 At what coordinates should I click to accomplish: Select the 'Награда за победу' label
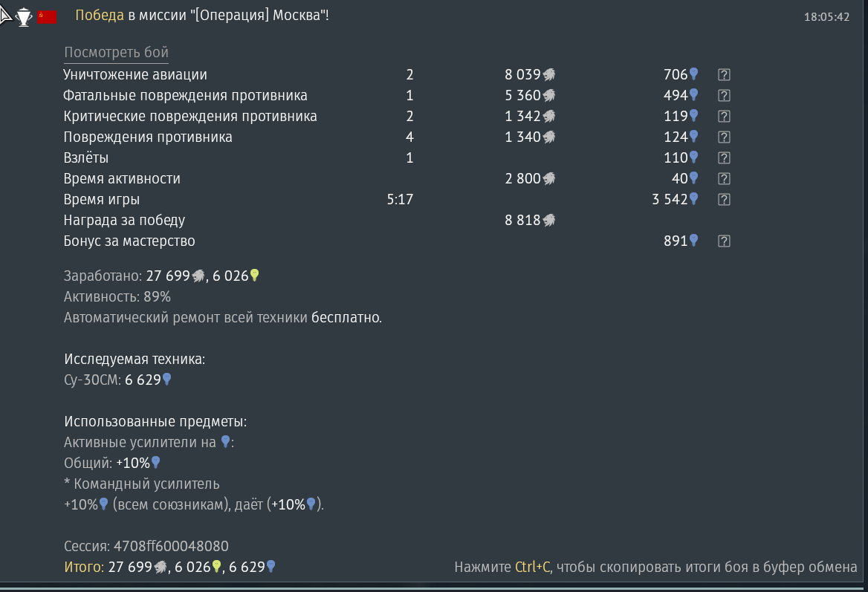tap(124, 220)
